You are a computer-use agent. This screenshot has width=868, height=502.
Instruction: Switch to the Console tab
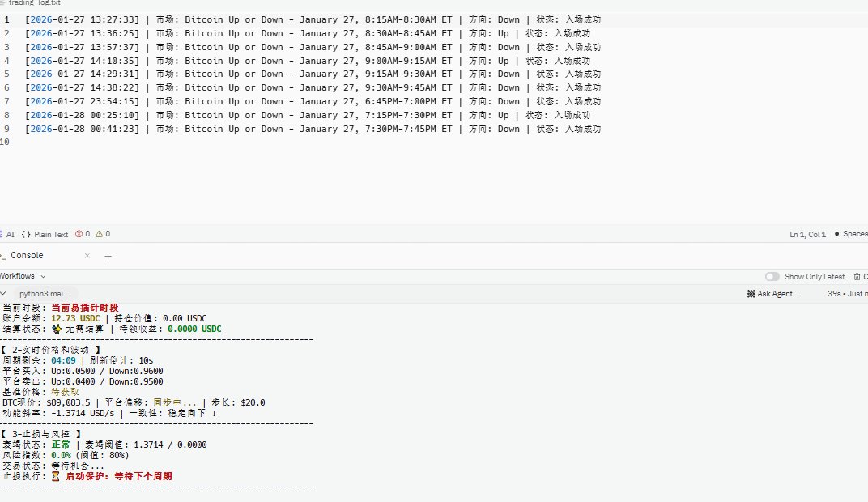(27, 255)
